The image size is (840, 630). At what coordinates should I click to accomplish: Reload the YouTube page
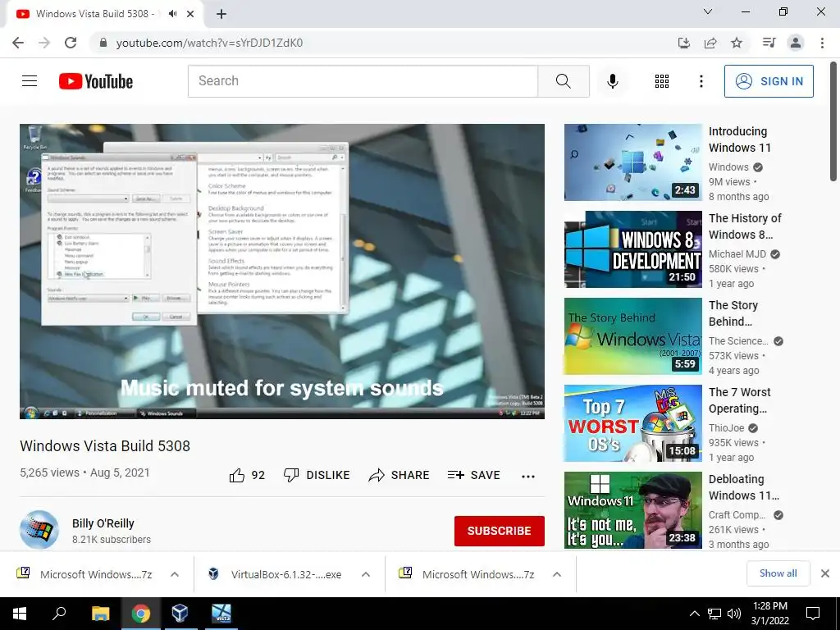click(71, 43)
